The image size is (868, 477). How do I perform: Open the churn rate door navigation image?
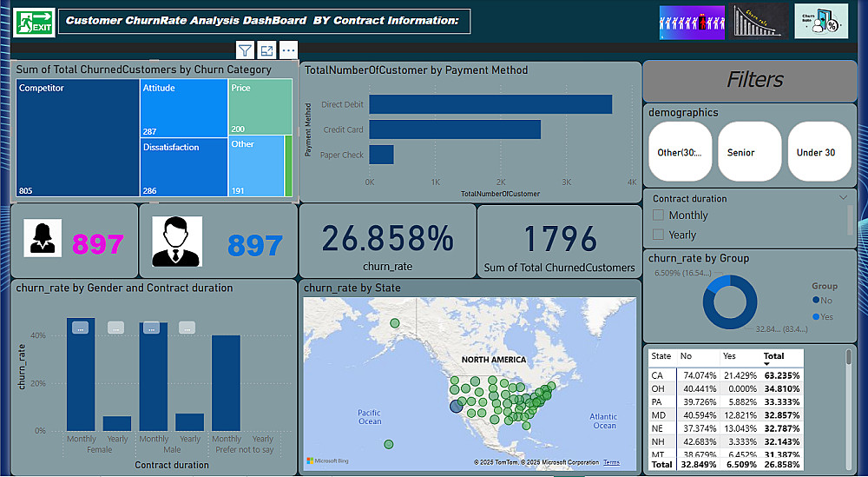tap(821, 22)
